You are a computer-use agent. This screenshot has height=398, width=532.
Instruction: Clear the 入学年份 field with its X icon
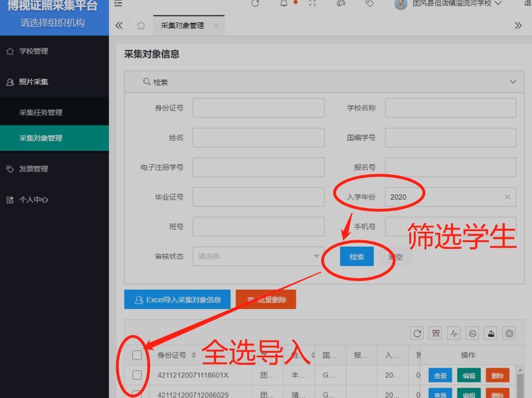(x=507, y=197)
